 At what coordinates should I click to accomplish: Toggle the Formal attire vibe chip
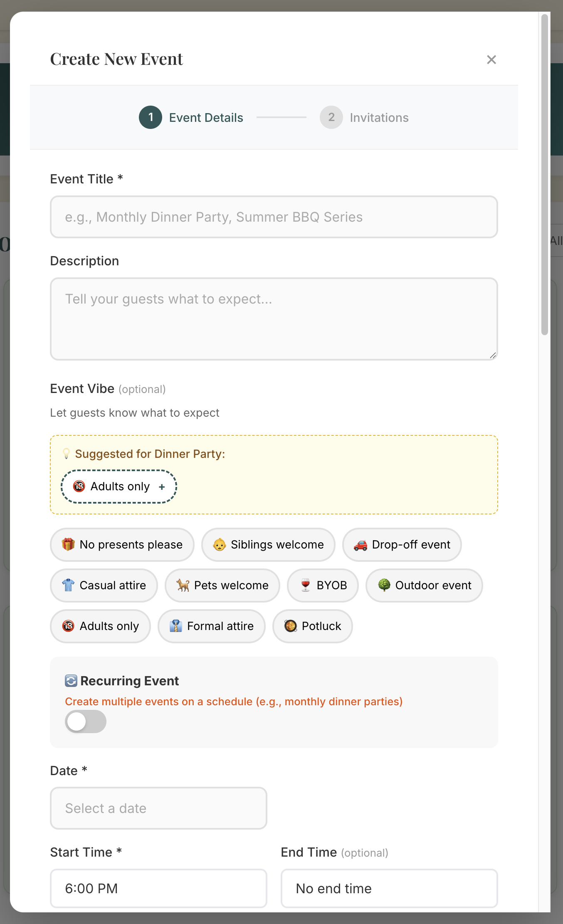click(212, 626)
